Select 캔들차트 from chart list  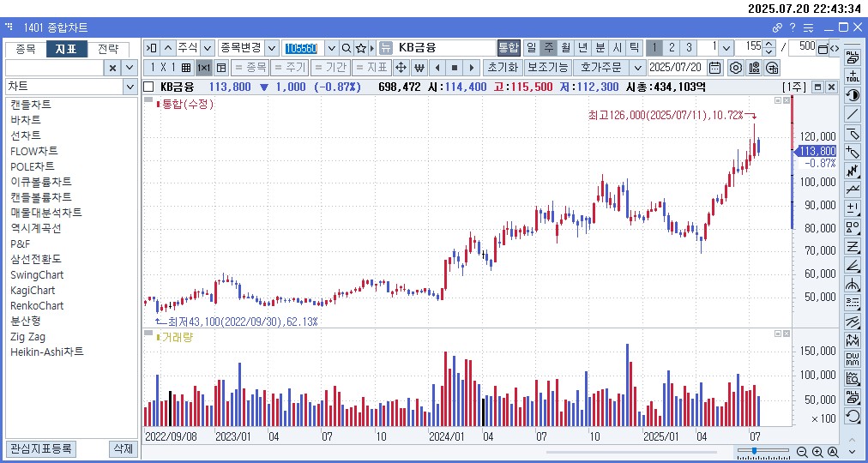point(30,104)
